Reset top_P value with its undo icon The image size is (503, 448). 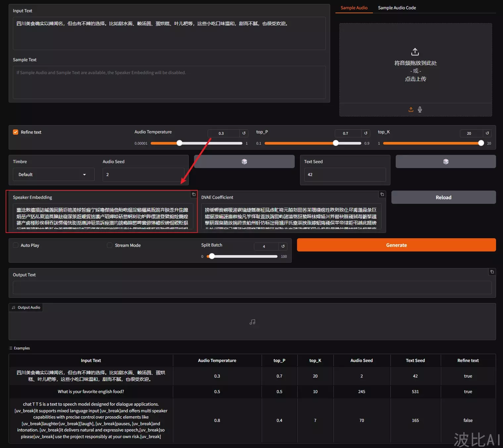click(366, 133)
